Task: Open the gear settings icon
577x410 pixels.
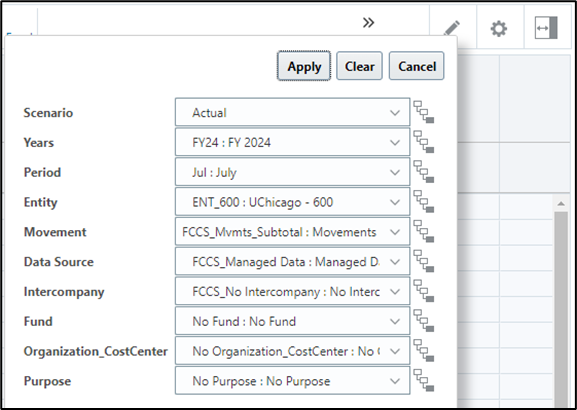Action: click(499, 28)
